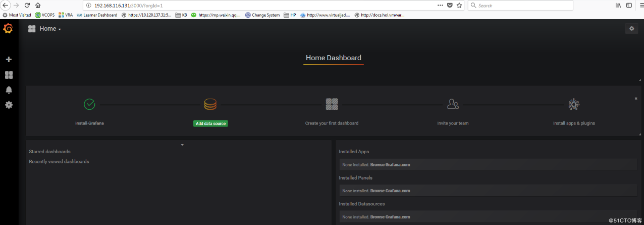Click Install apps & plugins label
Image resolution: width=644 pixels, height=225 pixels.
pos(574,123)
